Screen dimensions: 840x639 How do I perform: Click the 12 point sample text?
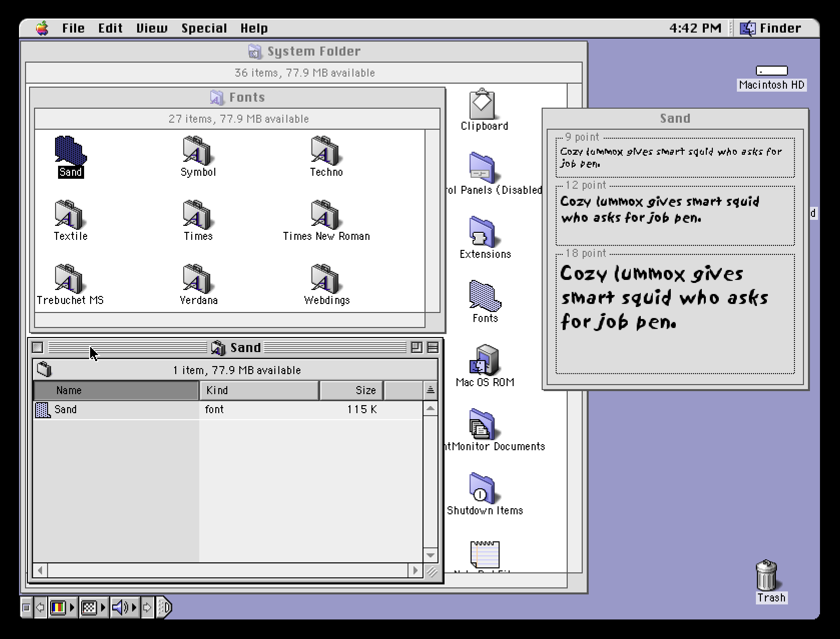point(659,209)
